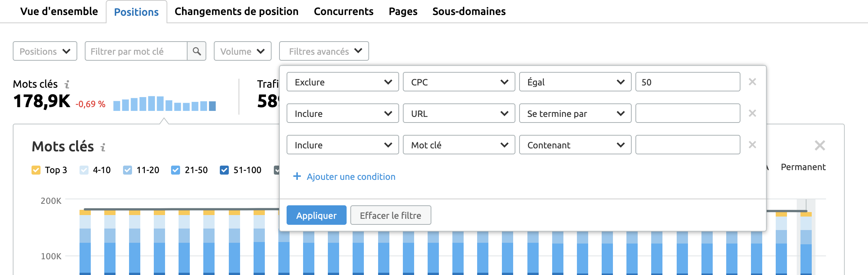Click Effacer le filtre button

390,215
